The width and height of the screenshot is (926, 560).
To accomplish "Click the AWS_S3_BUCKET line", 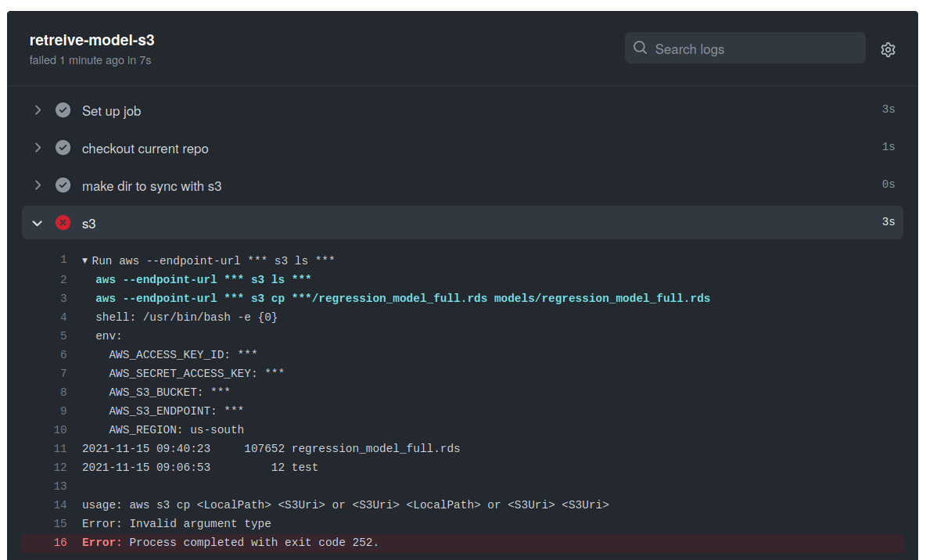I will click(x=170, y=393).
